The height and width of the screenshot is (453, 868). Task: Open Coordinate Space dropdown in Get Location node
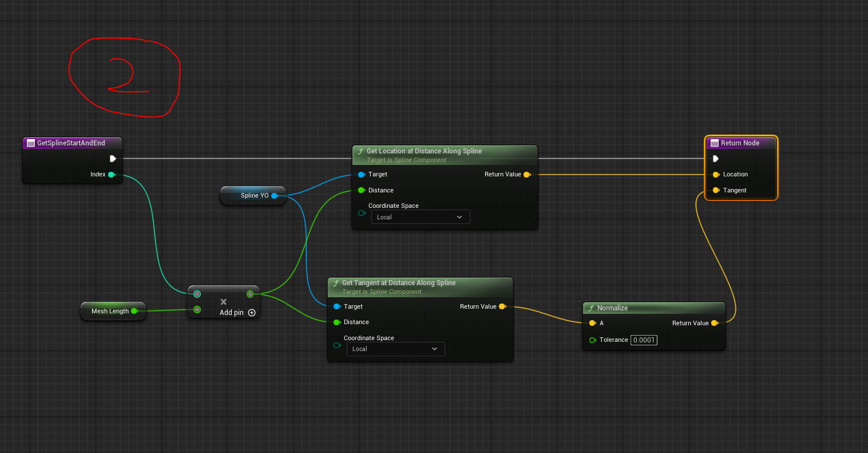[421, 217]
